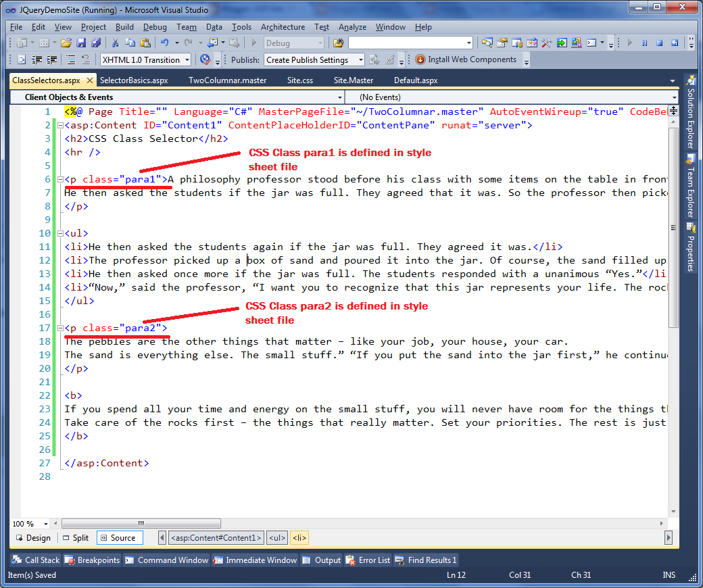
Task: Collapse the code region at line 6
Action: (x=59, y=179)
